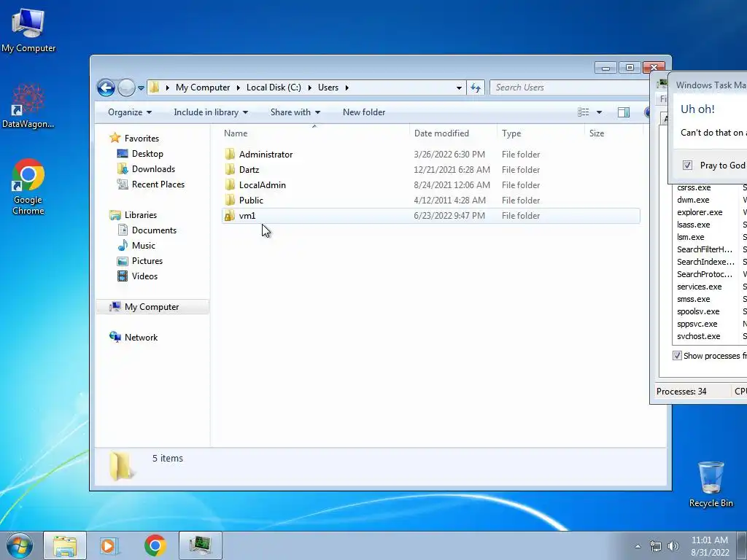Select dwm.exe in Task Manager

693,200
